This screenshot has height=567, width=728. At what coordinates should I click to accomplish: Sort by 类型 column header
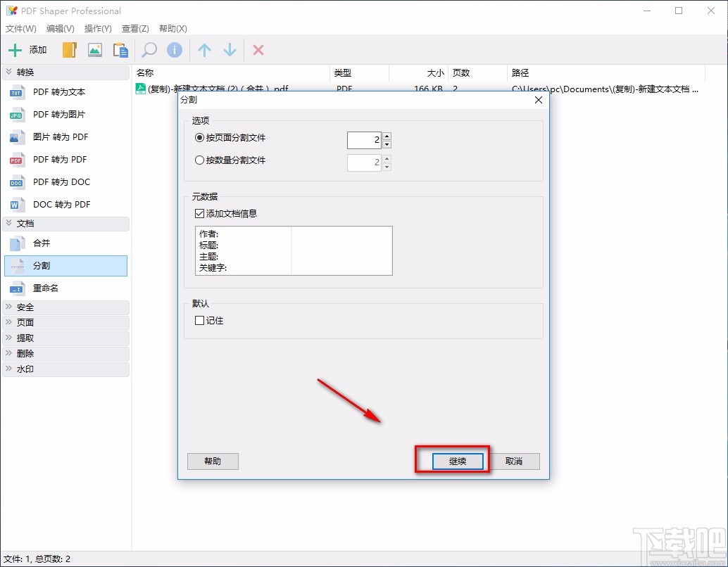[x=359, y=73]
